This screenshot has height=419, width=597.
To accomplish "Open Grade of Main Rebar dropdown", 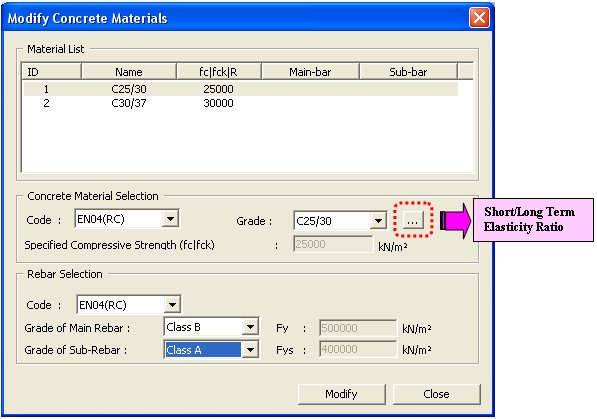I will point(250,327).
